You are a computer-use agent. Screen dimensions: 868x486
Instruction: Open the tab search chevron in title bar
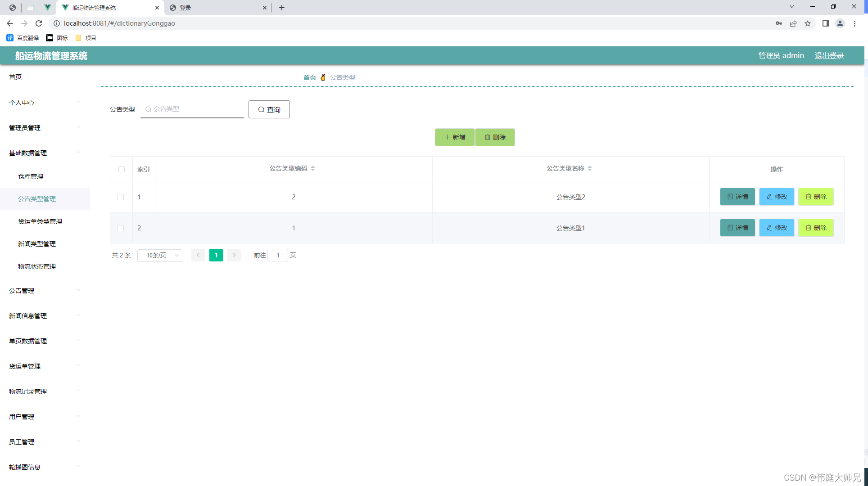coord(792,6)
